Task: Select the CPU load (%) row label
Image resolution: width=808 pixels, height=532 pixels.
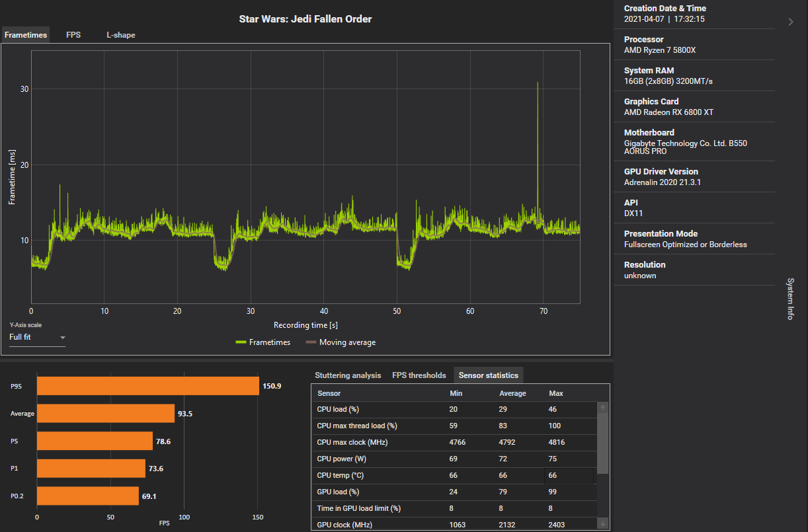Action: click(337, 410)
